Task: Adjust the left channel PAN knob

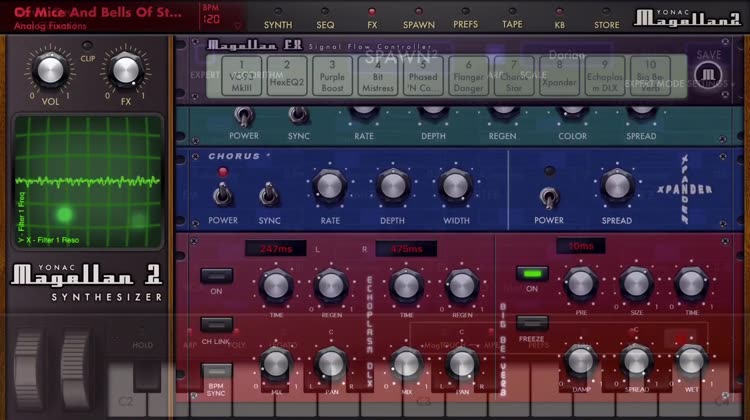Action: [331, 365]
